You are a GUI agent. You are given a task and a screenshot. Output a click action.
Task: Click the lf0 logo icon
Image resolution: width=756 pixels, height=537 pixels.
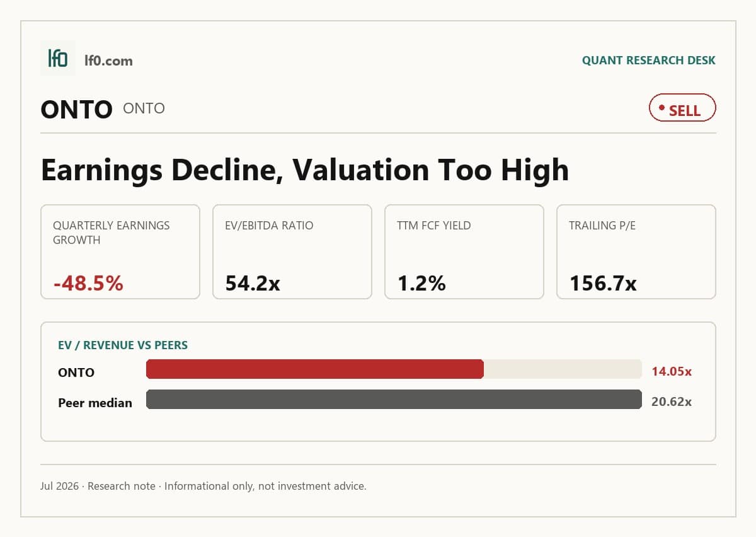58,58
